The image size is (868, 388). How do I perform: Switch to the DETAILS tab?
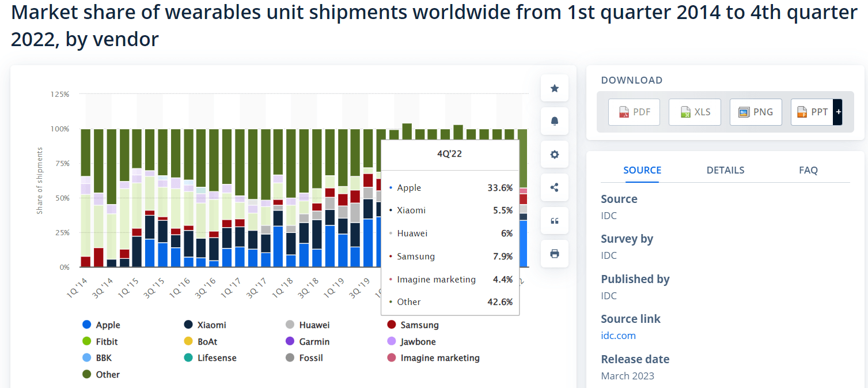click(x=725, y=170)
